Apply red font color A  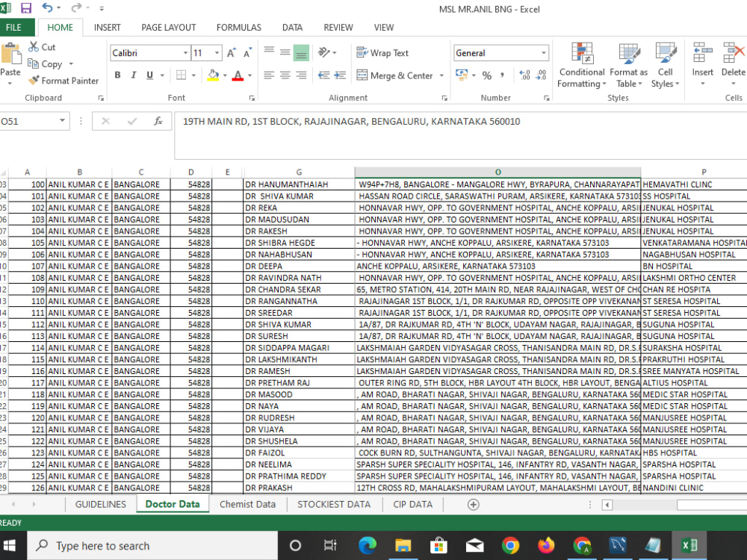[238, 75]
